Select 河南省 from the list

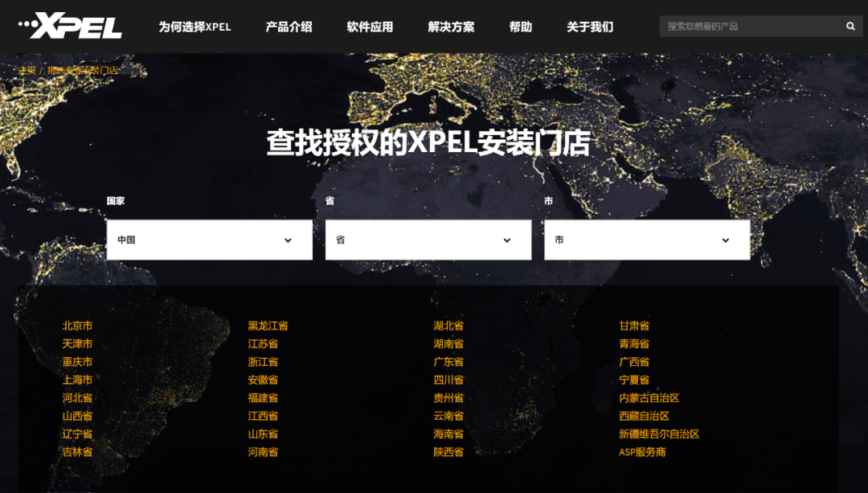(x=263, y=452)
